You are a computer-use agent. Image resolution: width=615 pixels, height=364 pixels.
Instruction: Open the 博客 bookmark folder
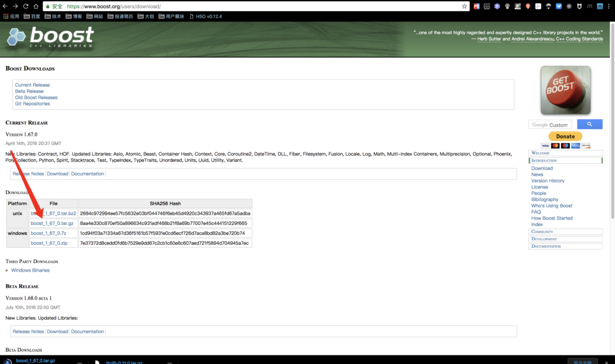click(74, 17)
